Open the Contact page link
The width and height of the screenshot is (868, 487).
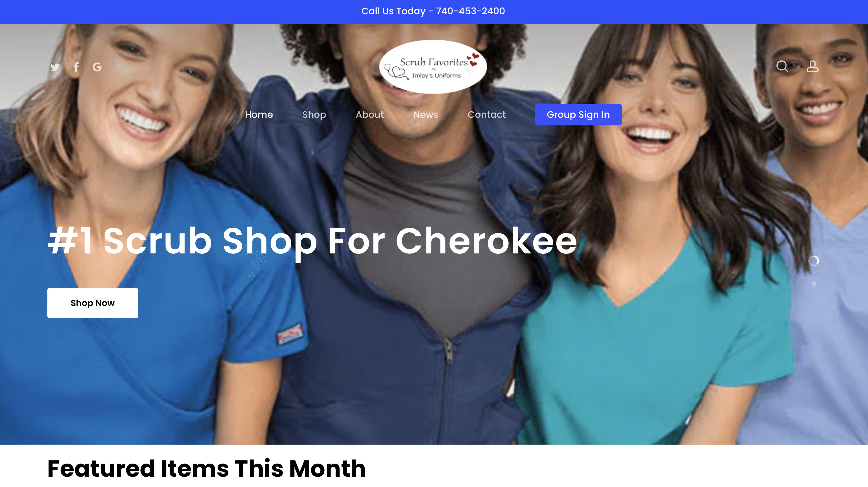coord(487,115)
